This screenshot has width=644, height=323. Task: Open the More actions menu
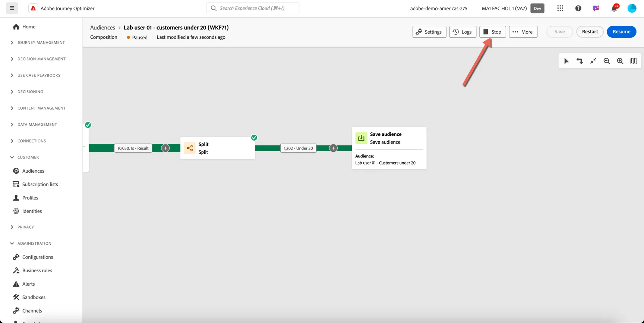pos(523,32)
